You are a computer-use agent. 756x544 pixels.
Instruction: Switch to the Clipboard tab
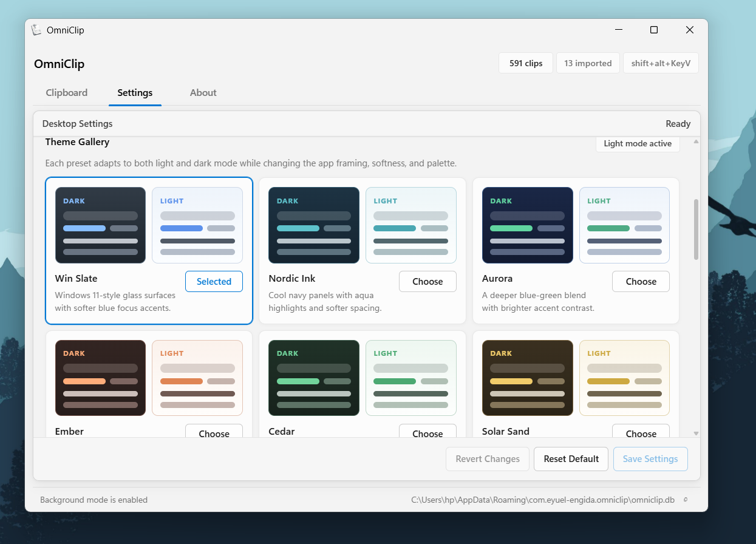tap(67, 93)
